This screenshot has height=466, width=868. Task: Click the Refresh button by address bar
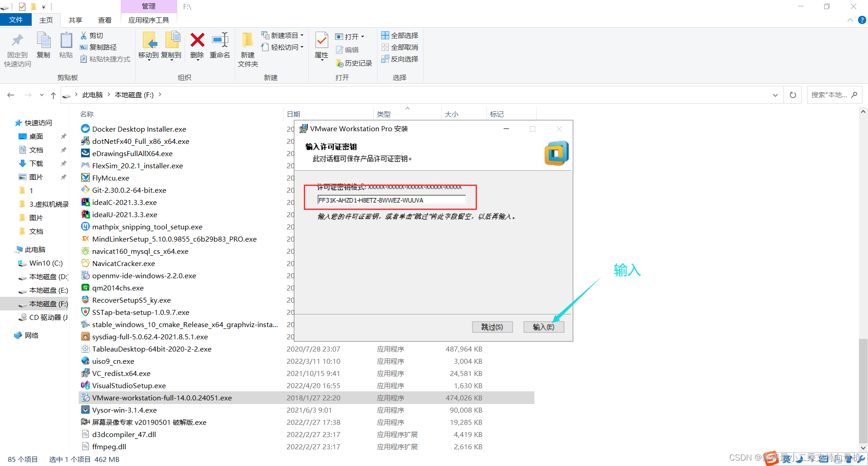point(793,95)
